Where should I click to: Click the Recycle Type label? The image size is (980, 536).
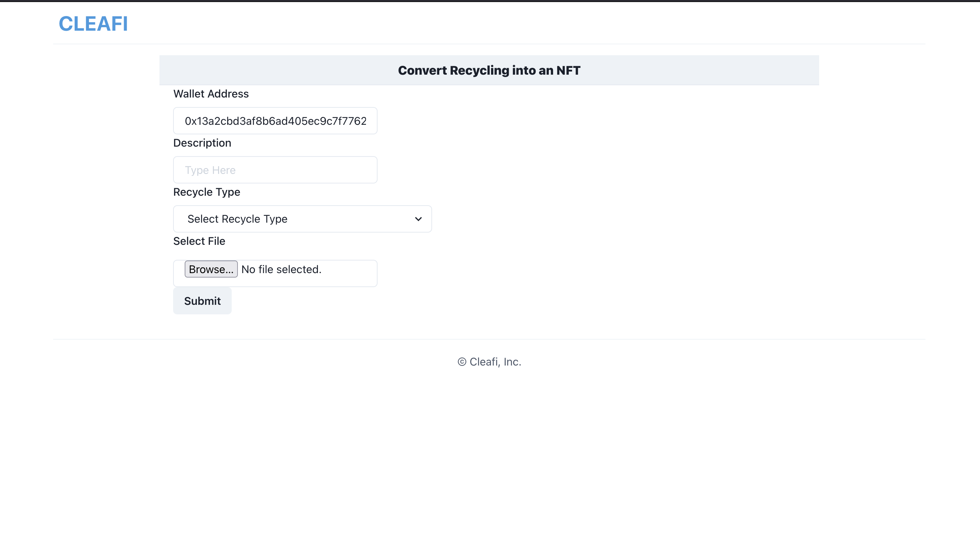coord(206,192)
